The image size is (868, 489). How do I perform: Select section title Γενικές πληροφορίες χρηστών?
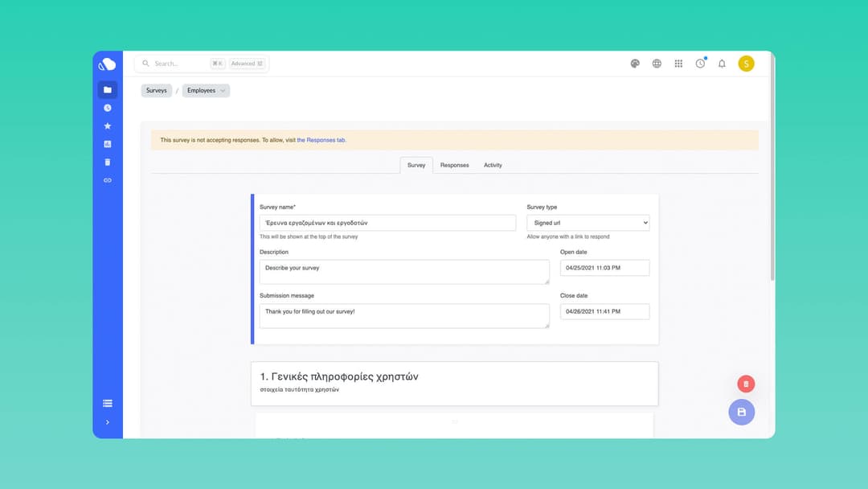coord(339,376)
